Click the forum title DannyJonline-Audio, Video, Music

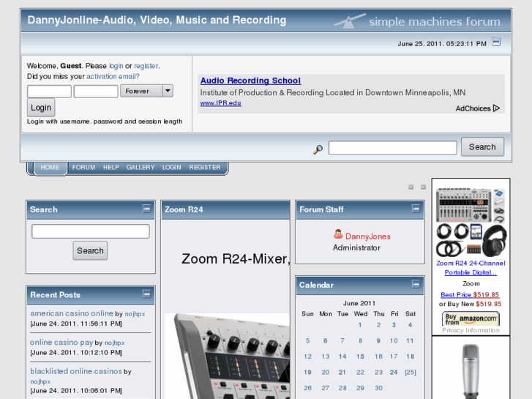tap(157, 20)
